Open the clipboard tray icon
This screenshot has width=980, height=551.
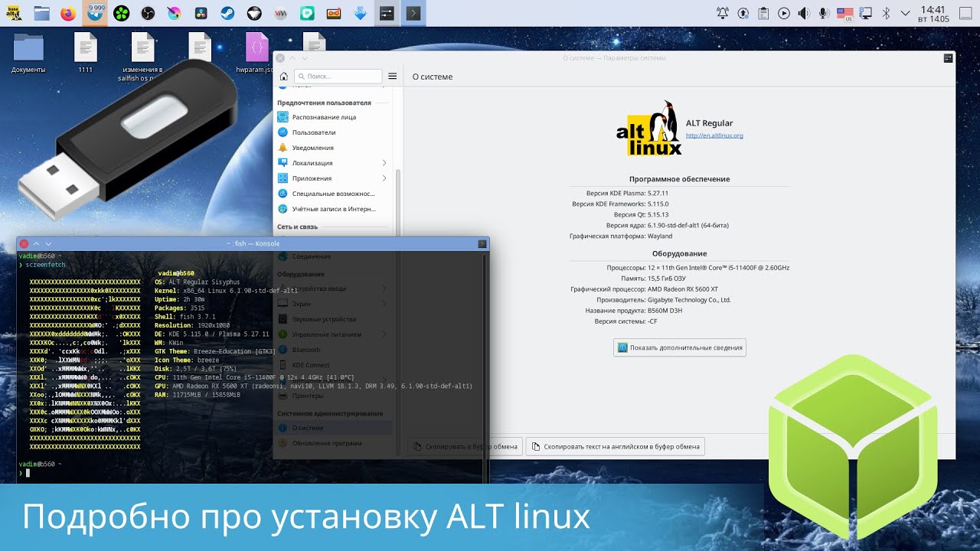[x=763, y=13]
